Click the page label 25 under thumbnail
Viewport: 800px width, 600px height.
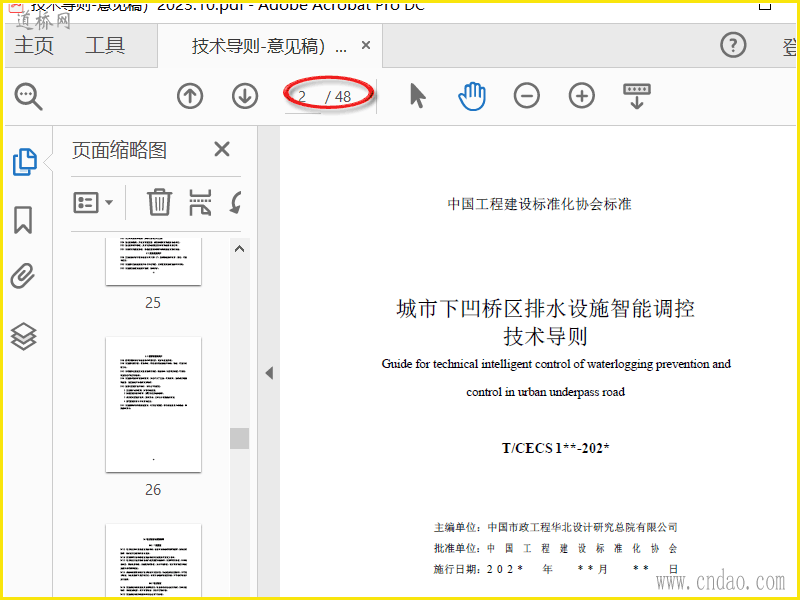(153, 303)
